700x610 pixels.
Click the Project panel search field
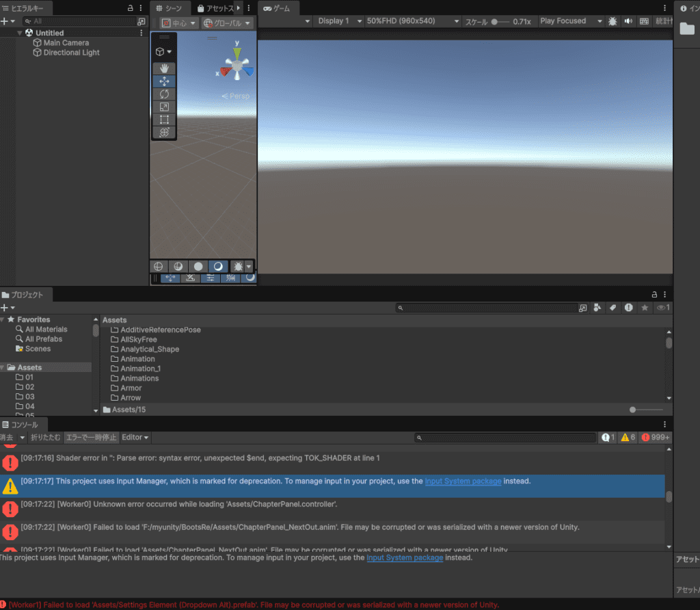click(x=488, y=308)
